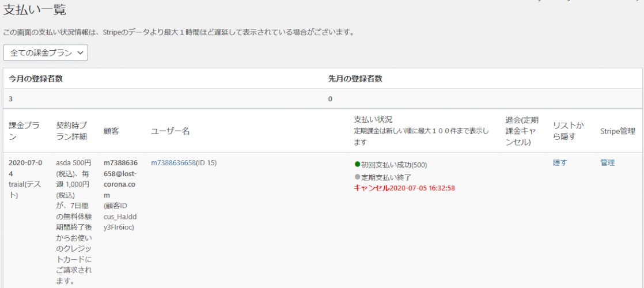This screenshot has width=644, height=288.
Task: Click the 課金プラン column header
Action: click(x=24, y=131)
